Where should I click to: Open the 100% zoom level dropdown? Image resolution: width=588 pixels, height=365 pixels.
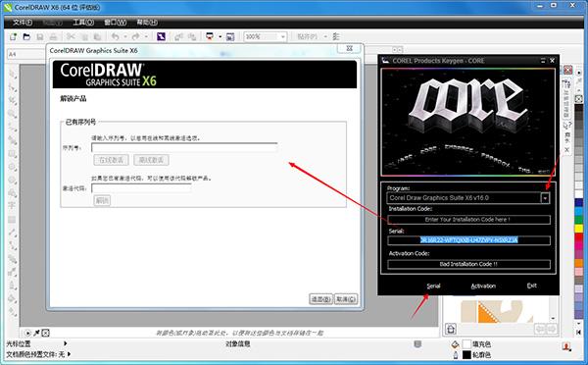coord(283,37)
